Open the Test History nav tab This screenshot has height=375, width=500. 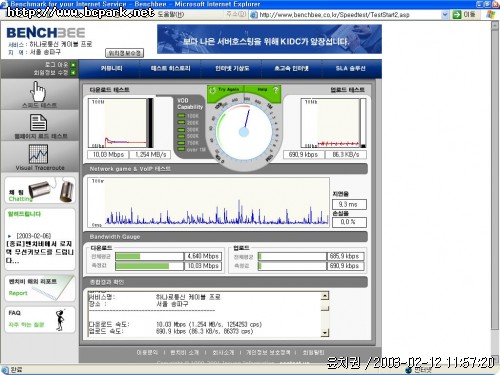170,69
